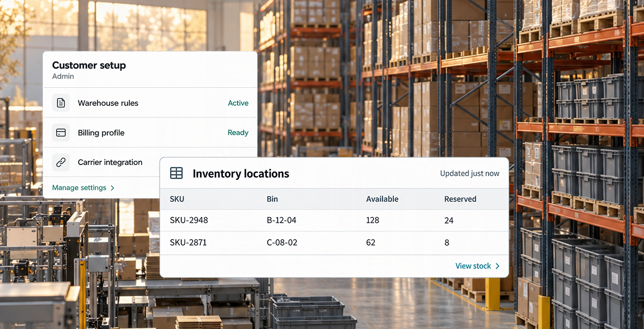Select the SKU-2871 cell
The image size is (644, 329).
point(188,242)
